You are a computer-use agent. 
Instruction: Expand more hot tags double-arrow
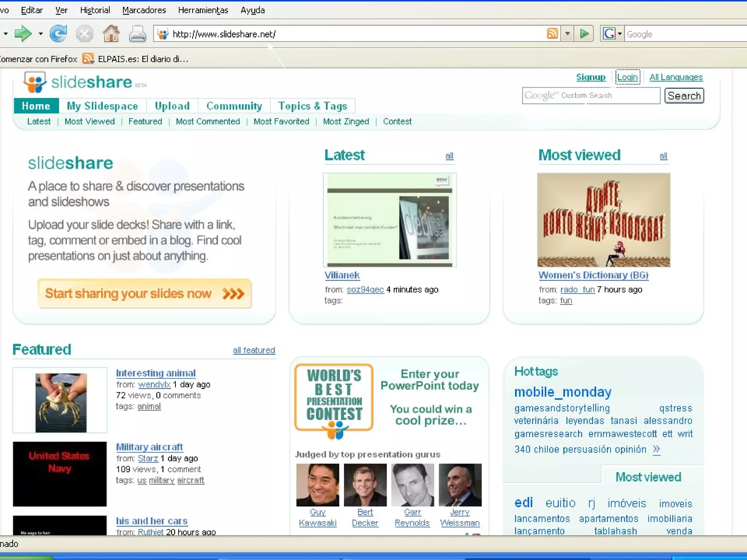pos(656,449)
